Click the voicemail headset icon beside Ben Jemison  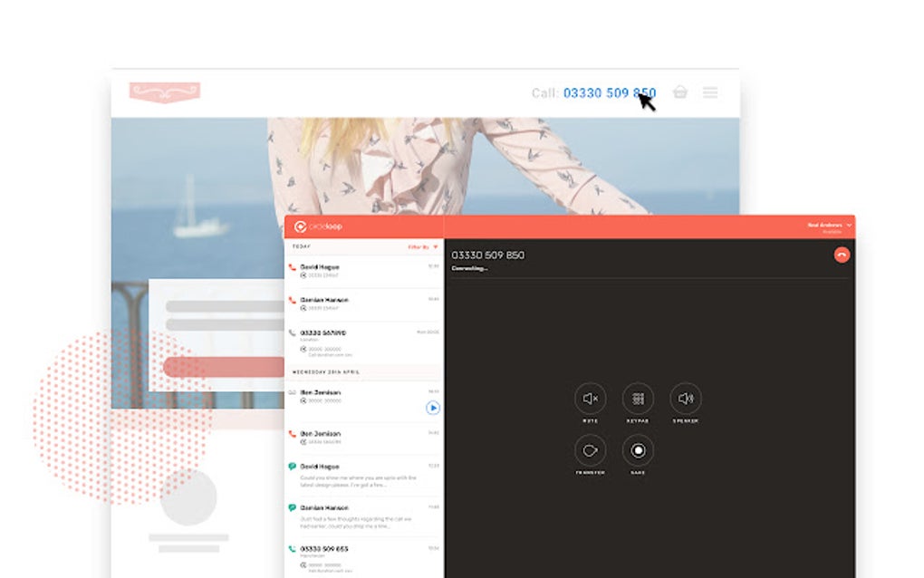tap(294, 391)
